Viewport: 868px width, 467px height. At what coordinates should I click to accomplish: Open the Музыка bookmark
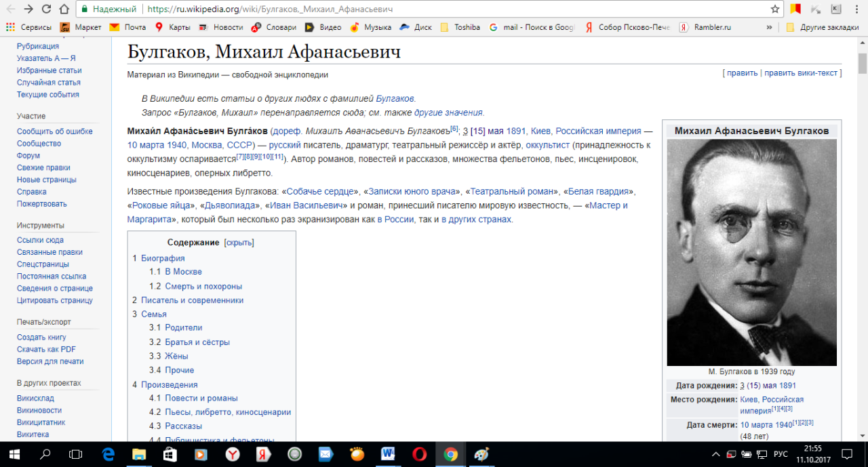click(x=371, y=27)
